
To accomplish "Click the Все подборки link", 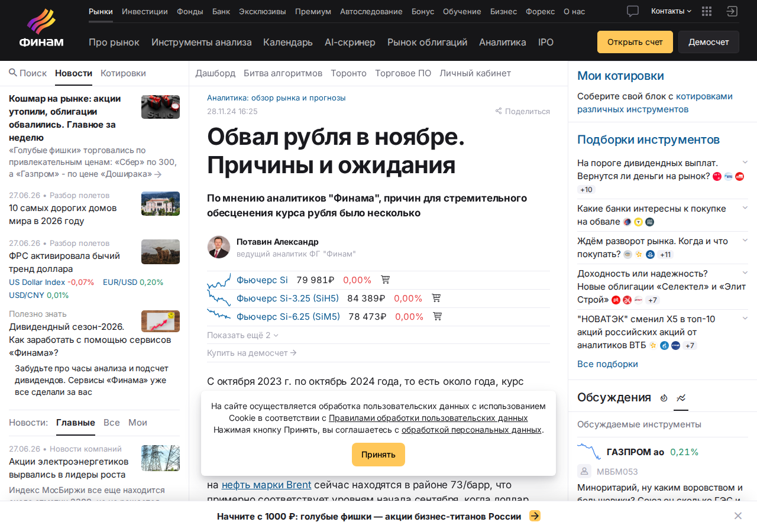I will pyautogui.click(x=607, y=364).
